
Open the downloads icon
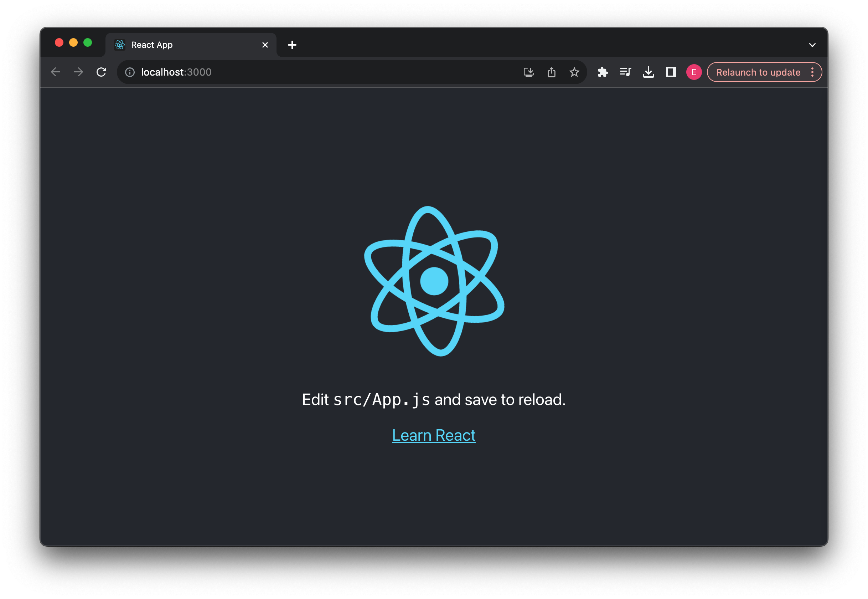(648, 72)
